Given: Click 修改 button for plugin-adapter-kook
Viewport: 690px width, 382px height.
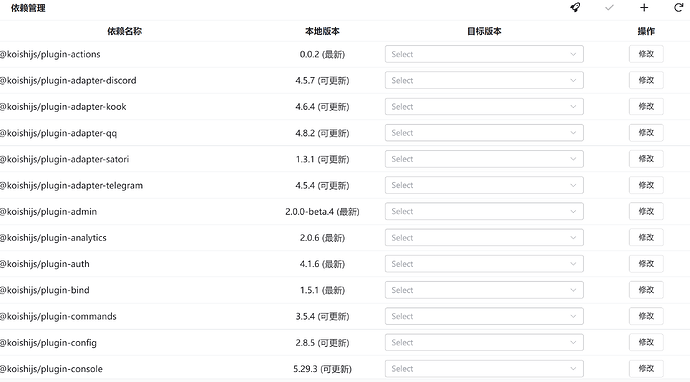Looking at the screenshot, I should (646, 107).
